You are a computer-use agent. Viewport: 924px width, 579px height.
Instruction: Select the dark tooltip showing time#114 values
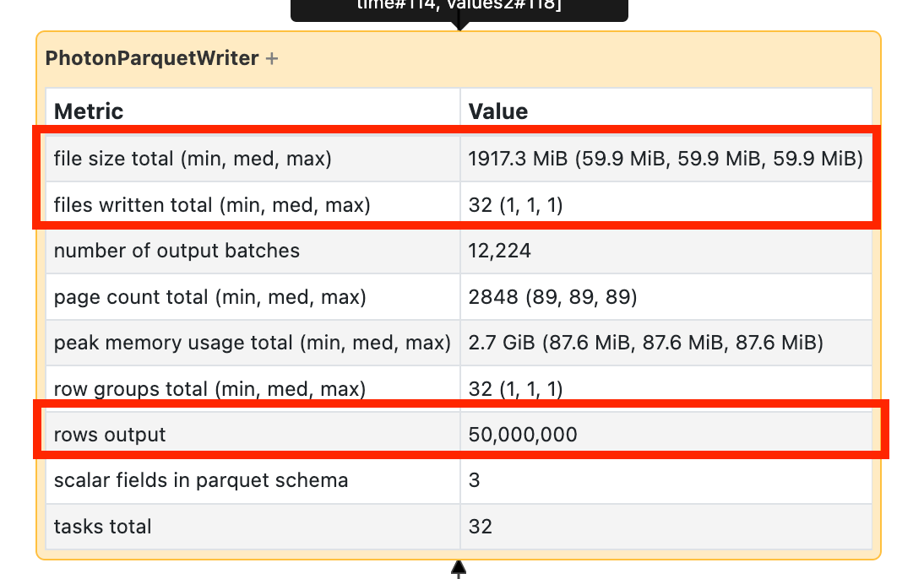[x=459, y=10]
